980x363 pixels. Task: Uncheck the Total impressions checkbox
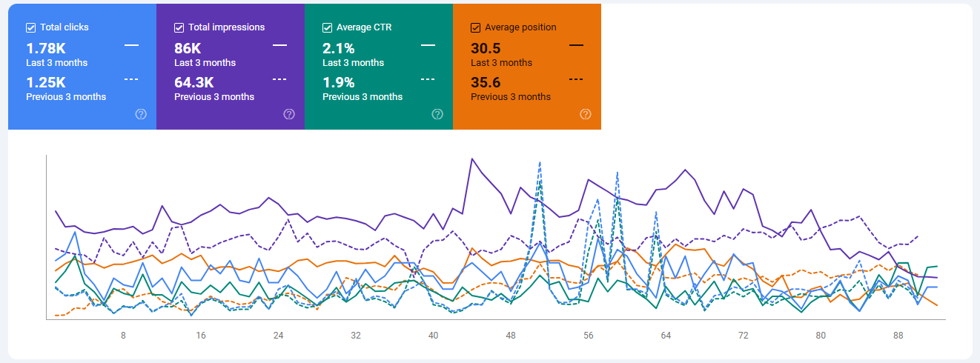(x=179, y=27)
